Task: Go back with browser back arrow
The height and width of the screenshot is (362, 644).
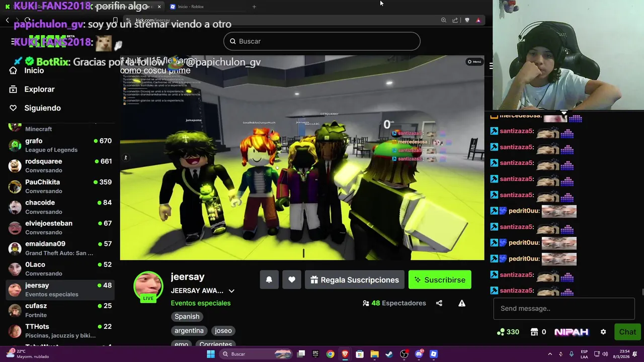Action: [x=8, y=20]
